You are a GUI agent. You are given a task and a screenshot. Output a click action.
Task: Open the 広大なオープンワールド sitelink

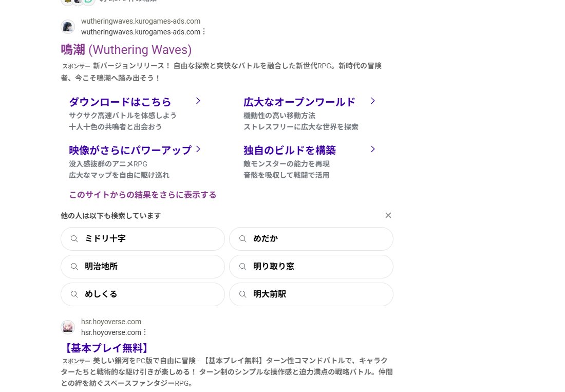(x=299, y=102)
